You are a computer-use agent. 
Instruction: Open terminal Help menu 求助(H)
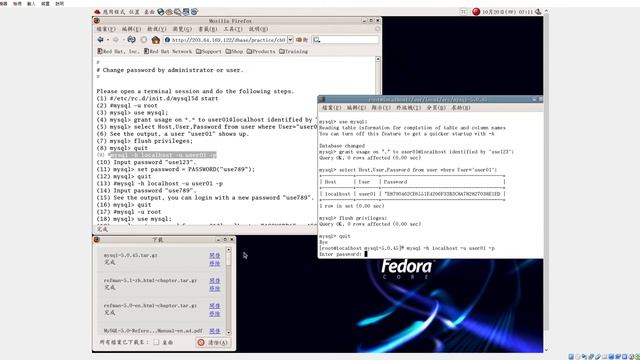(461, 108)
